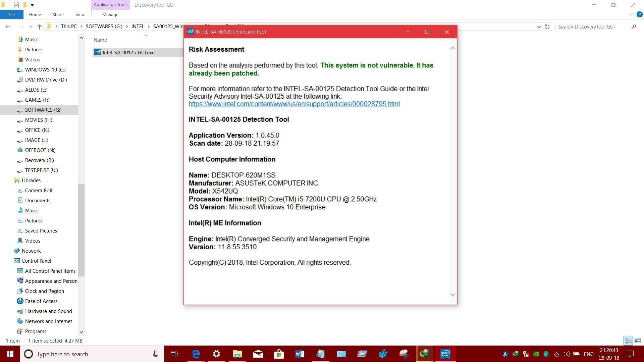Viewport: 644px width, 362px height.
Task: Switch to details view layout icon
Action: [628, 341]
